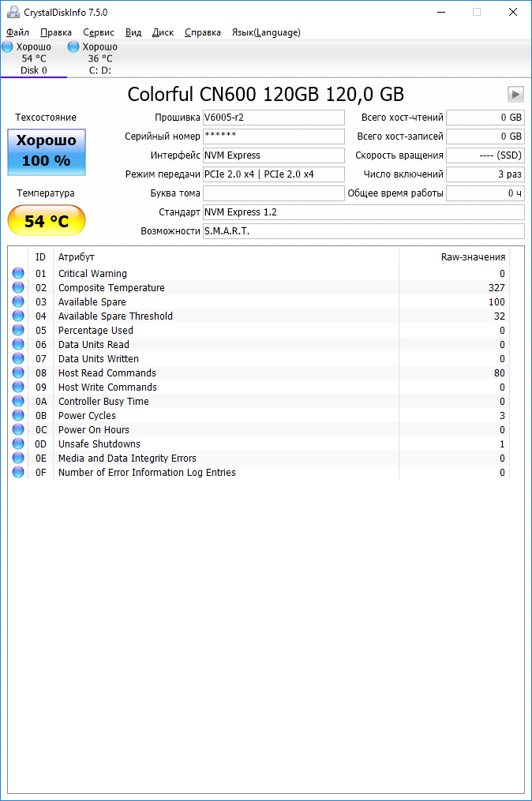The image size is (532, 801).
Task: Select the Host Read Commands attribute name
Action: [x=107, y=373]
